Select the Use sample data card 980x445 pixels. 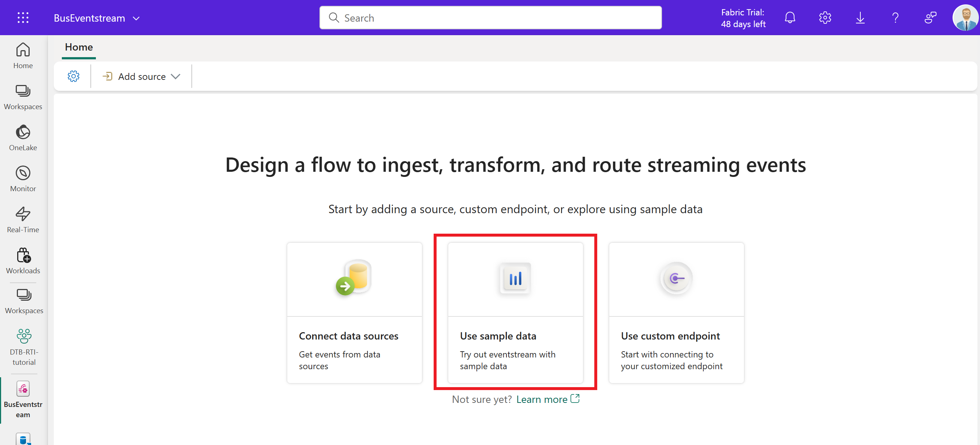pyautogui.click(x=515, y=312)
